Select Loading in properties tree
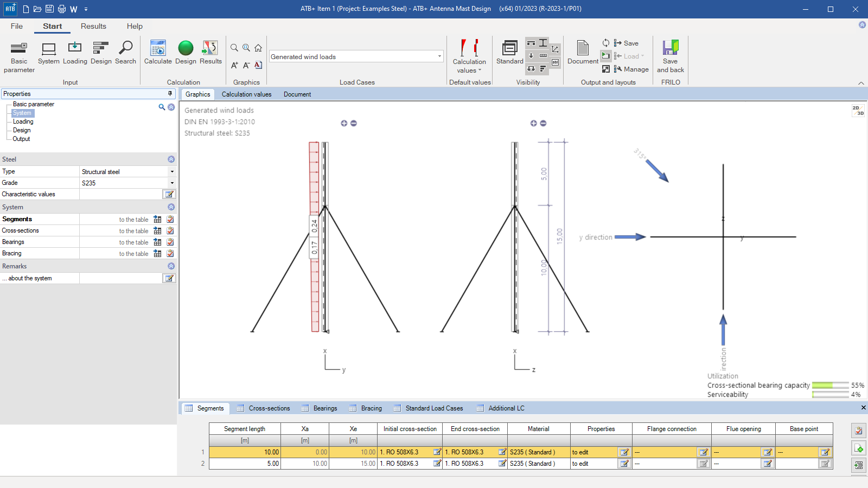868x488 pixels. click(x=23, y=121)
